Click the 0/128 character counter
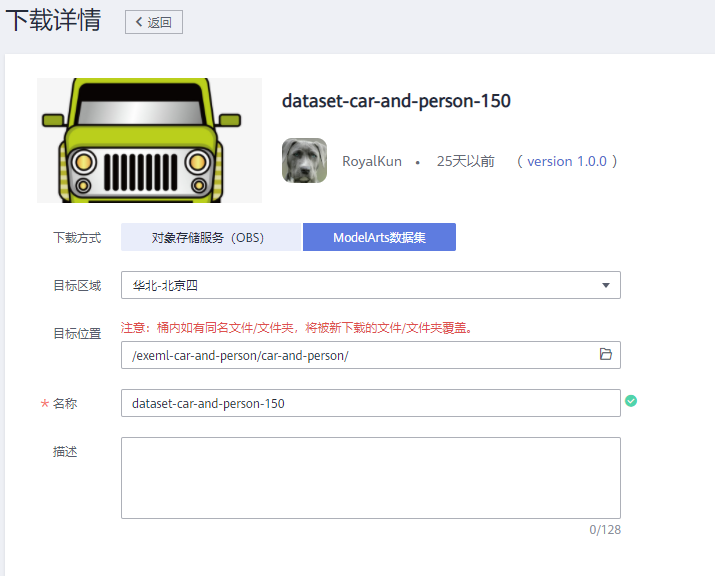715x576 pixels. point(604,529)
